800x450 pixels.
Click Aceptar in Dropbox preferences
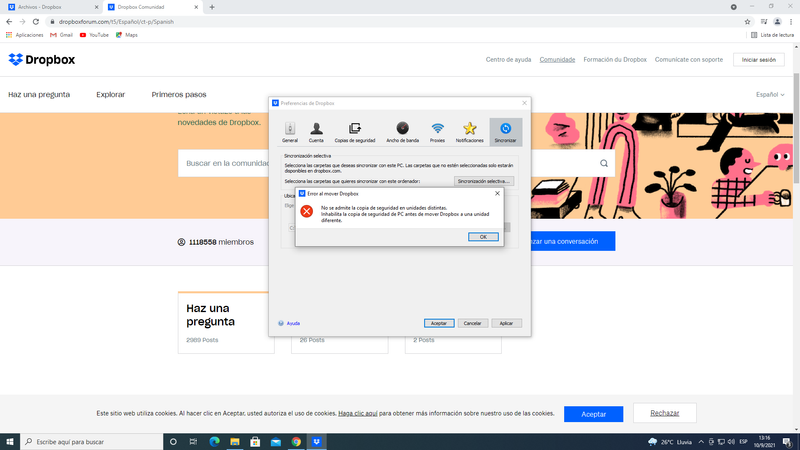439,323
